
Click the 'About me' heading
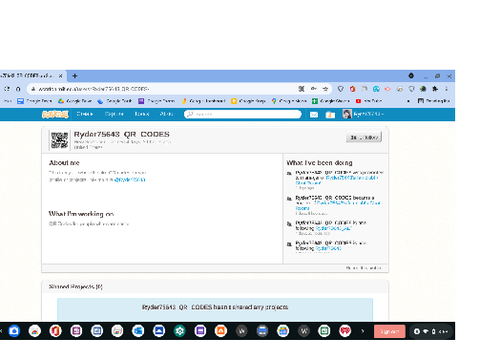pyautogui.click(x=64, y=163)
